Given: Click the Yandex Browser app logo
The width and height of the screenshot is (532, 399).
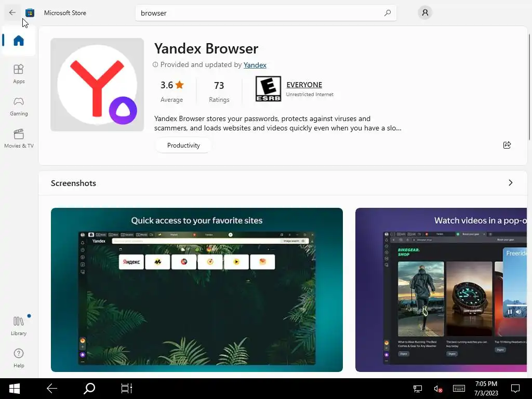Looking at the screenshot, I should (x=97, y=85).
